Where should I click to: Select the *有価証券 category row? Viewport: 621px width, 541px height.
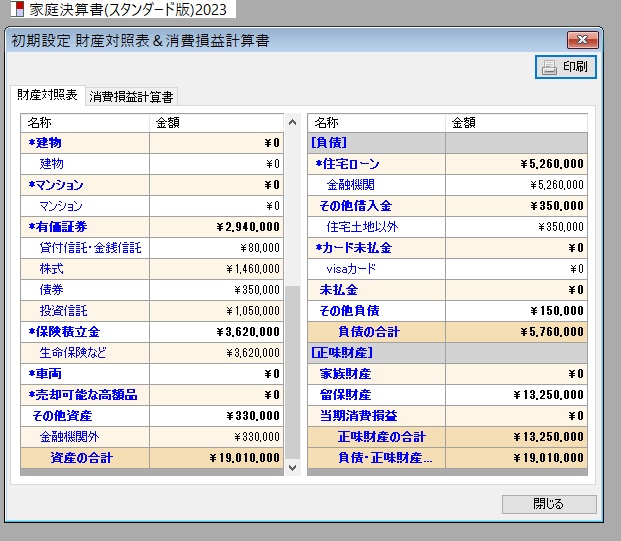[85, 227]
